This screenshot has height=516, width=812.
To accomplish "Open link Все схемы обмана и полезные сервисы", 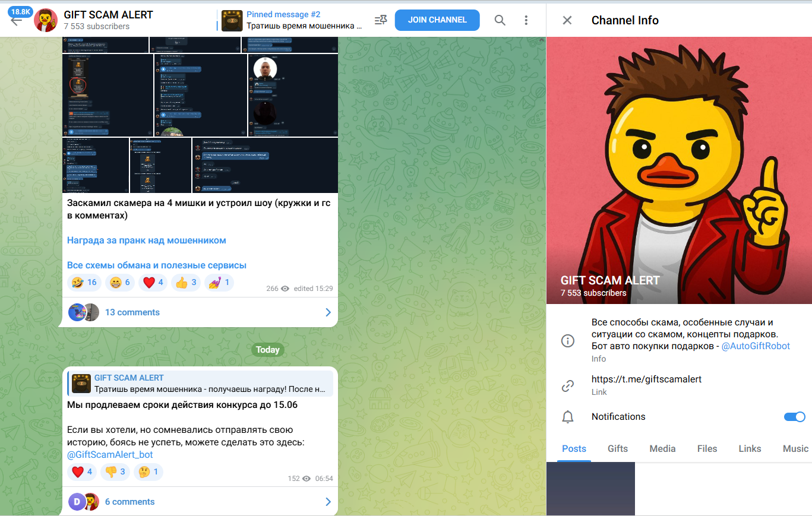I will [157, 265].
